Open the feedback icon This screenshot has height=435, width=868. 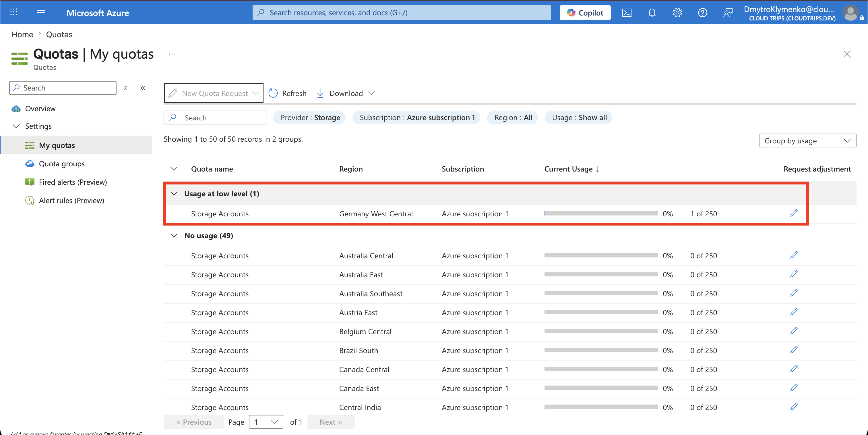(728, 12)
